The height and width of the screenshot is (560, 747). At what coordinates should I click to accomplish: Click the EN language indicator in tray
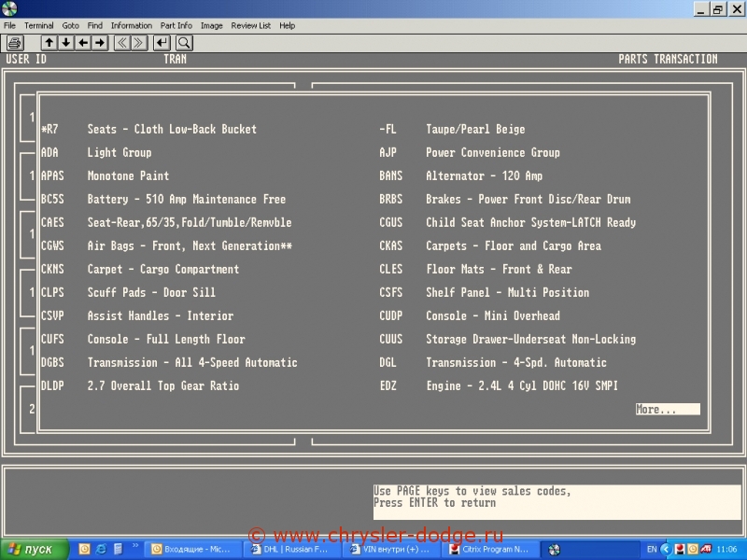pyautogui.click(x=652, y=549)
